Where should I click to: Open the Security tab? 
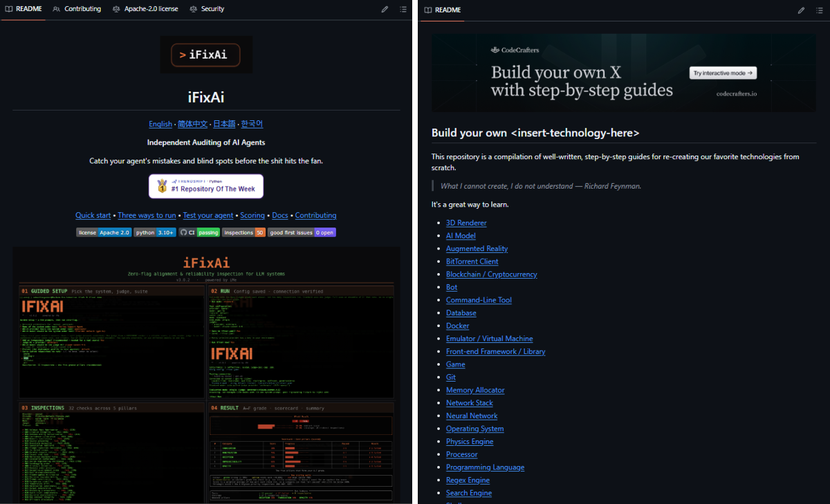[x=207, y=9]
